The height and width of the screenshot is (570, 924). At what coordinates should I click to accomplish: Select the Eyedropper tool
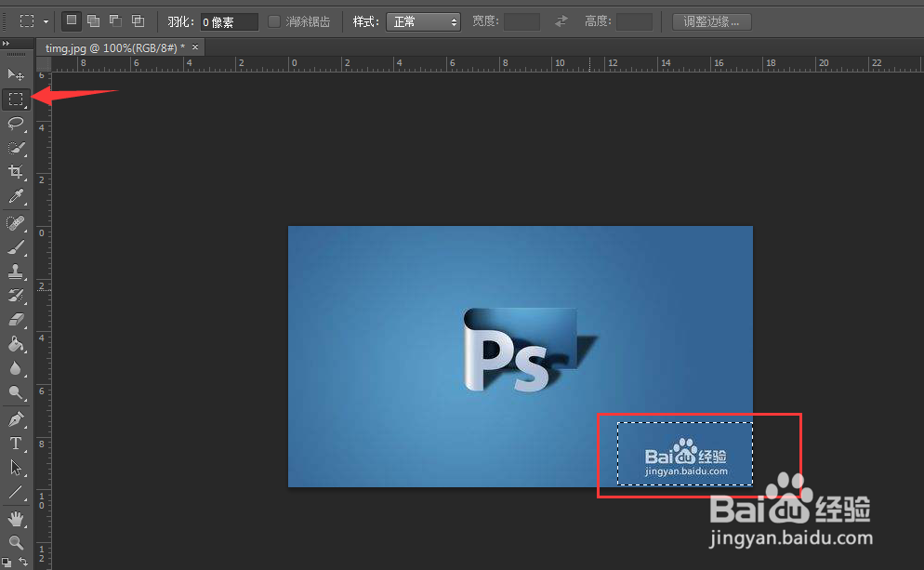click(16, 195)
